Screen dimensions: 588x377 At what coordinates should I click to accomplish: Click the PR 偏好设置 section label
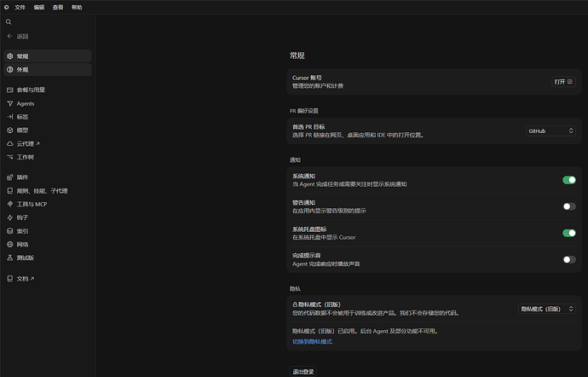[303, 111]
